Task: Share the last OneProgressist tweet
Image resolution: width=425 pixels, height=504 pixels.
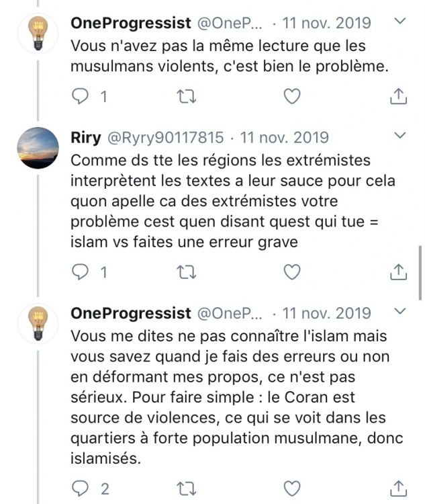Action: (398, 487)
